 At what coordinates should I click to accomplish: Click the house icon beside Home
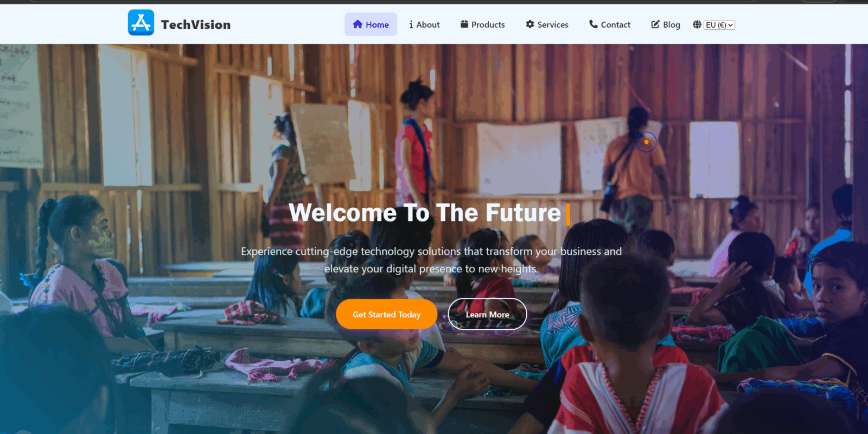click(358, 24)
